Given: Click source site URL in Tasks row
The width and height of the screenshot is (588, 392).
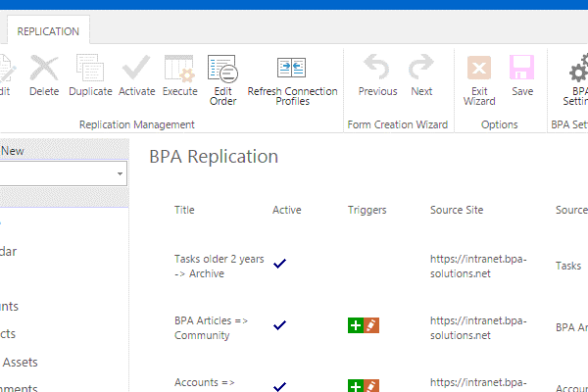Looking at the screenshot, I should point(478,266).
